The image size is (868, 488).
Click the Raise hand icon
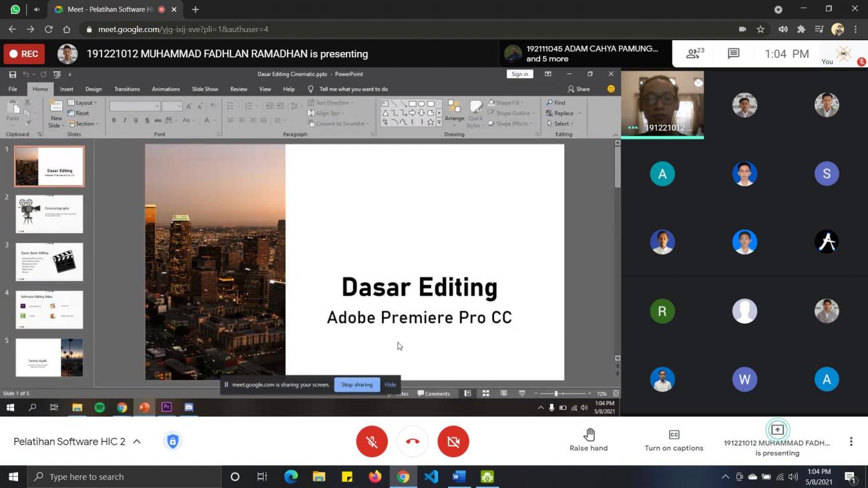pos(588,435)
